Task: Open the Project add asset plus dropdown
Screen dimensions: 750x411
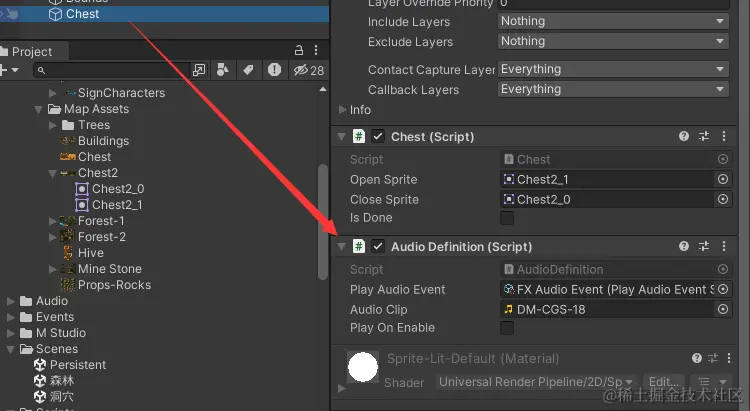Action: pos(10,70)
